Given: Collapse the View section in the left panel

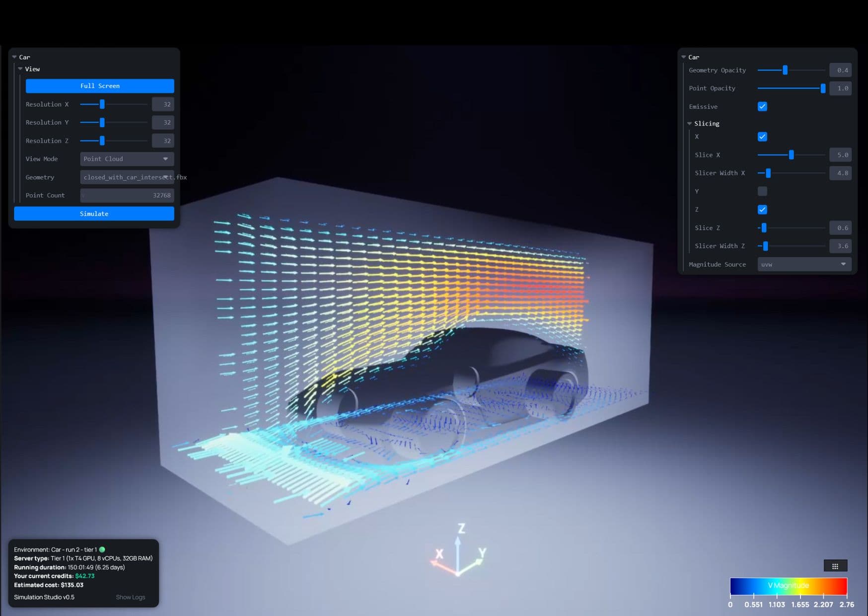Looking at the screenshot, I should [20, 69].
